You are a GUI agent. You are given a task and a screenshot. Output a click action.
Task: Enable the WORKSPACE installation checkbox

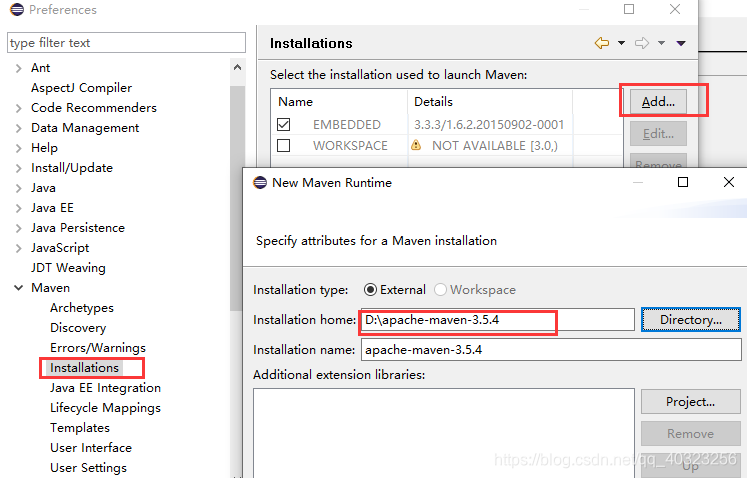coord(283,145)
